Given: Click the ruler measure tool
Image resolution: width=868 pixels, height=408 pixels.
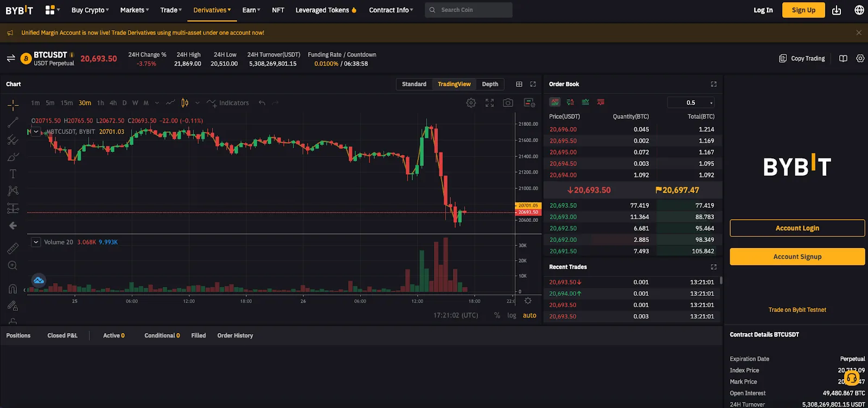Looking at the screenshot, I should [13, 248].
